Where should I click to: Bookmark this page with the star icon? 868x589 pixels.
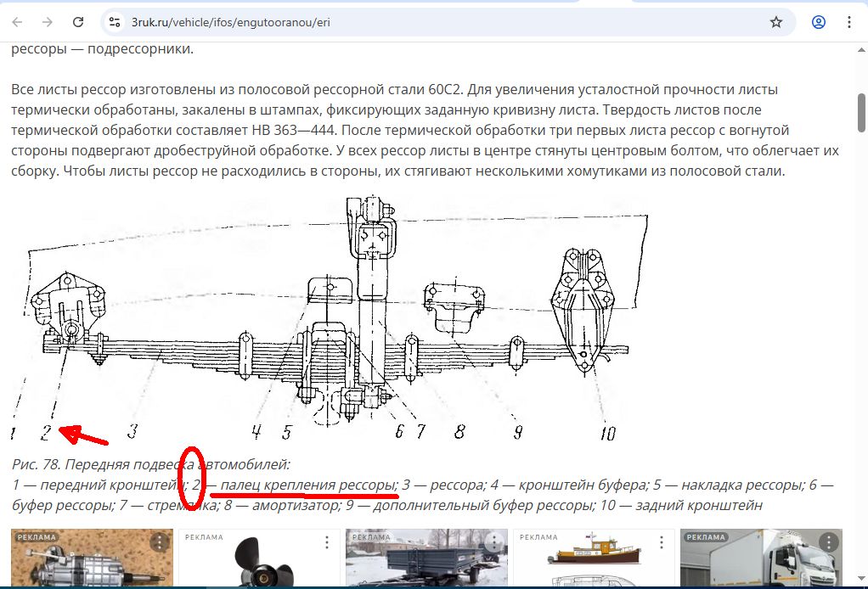pos(775,22)
